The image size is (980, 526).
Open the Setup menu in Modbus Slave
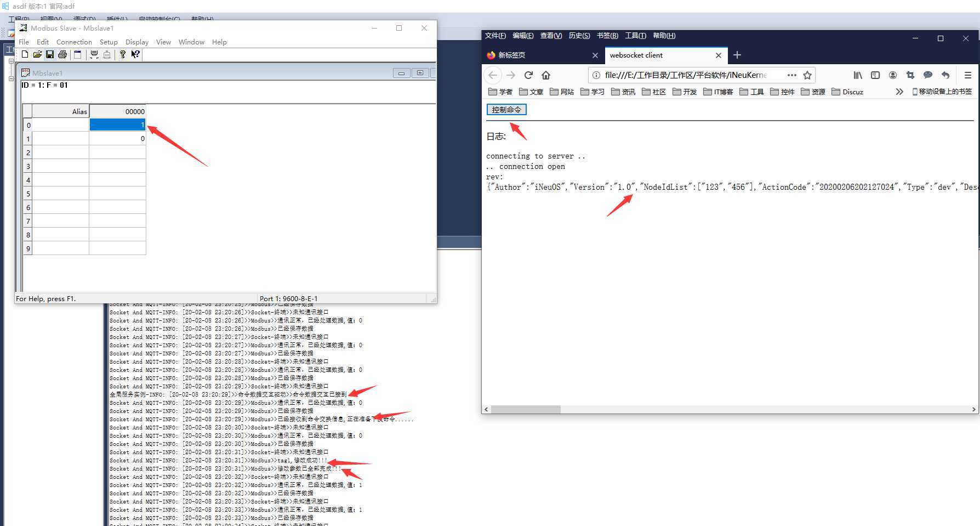(x=109, y=42)
